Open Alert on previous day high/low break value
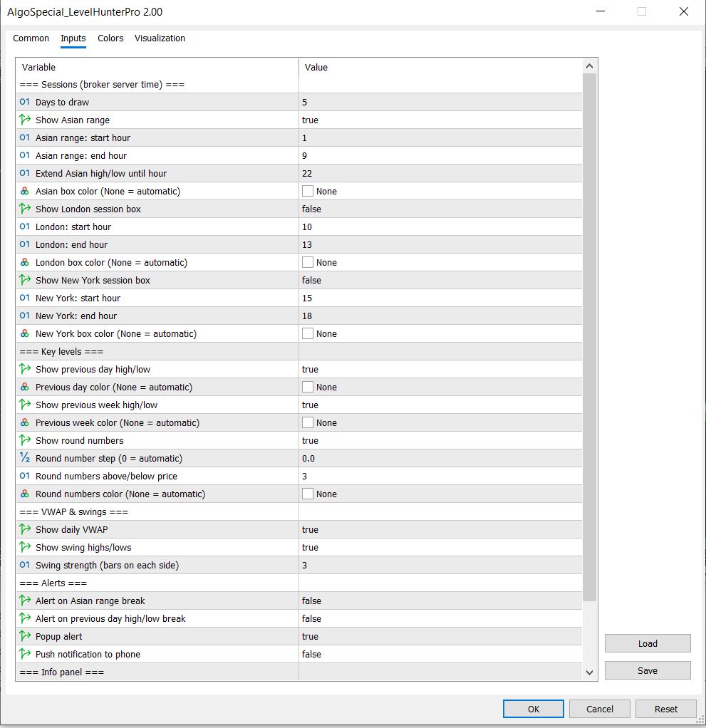The width and height of the screenshot is (706, 728). 440,618
